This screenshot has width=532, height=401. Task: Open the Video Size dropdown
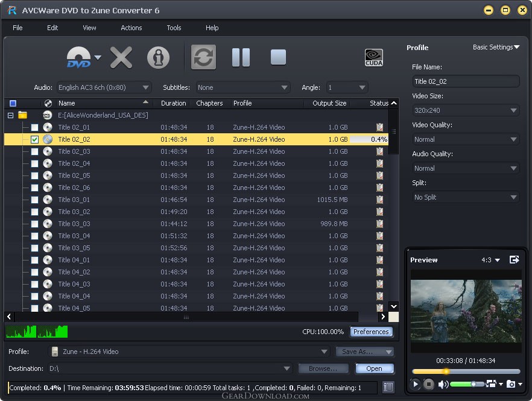tap(466, 110)
